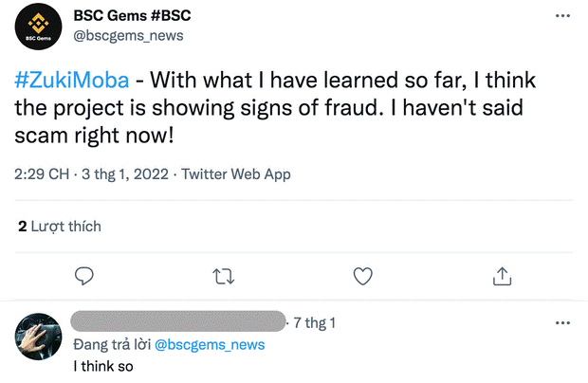The height and width of the screenshot is (383, 588).
Task: Click the Đang trả lời label
Action: [112, 343]
